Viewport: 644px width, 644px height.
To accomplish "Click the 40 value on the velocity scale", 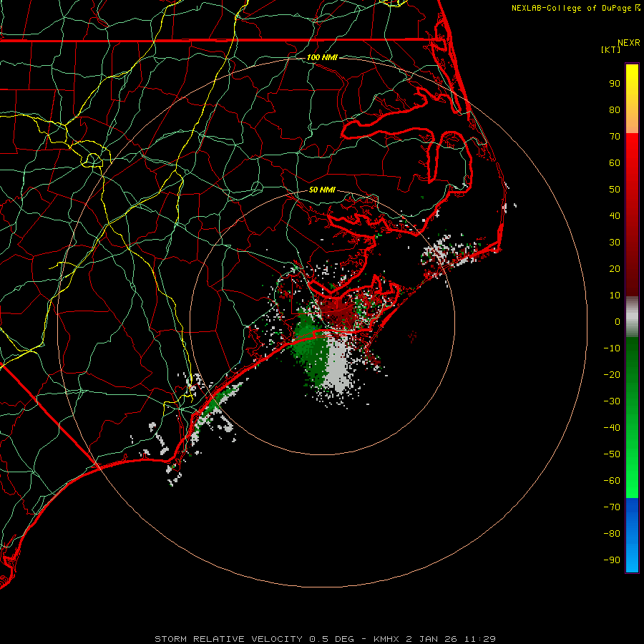I will [x=615, y=216].
